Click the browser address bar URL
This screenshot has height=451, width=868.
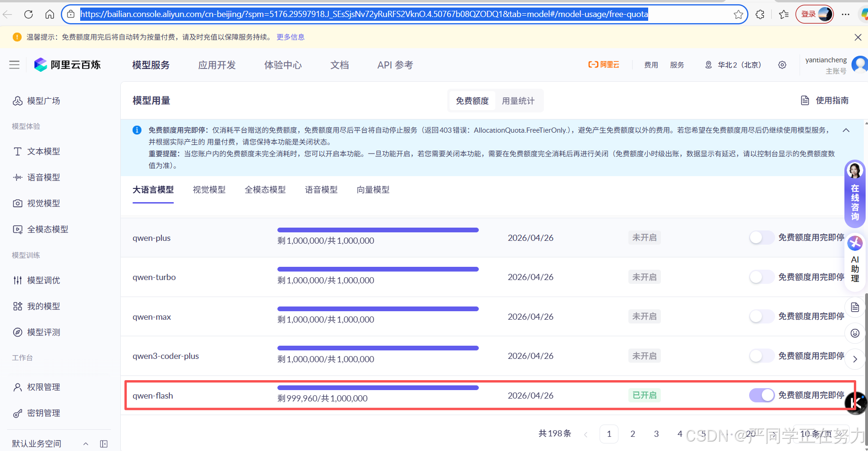pos(364,14)
